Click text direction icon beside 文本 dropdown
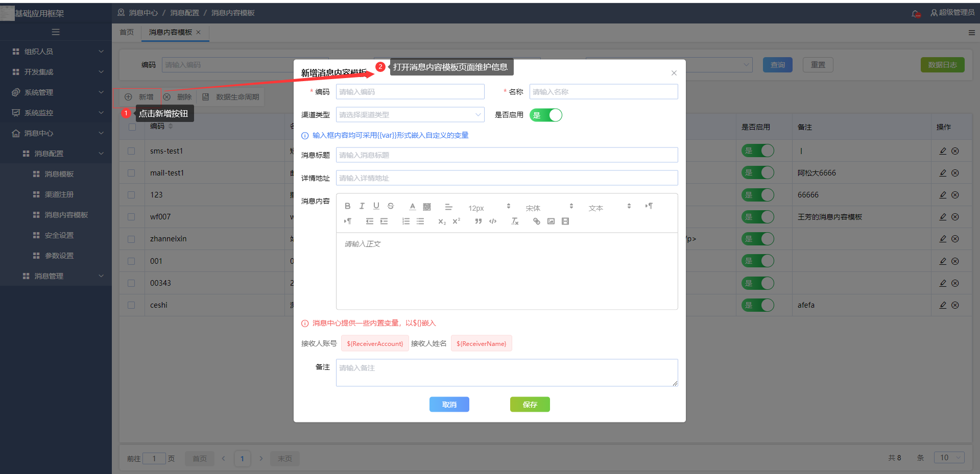Viewport: 980px width, 474px height. (x=649, y=206)
